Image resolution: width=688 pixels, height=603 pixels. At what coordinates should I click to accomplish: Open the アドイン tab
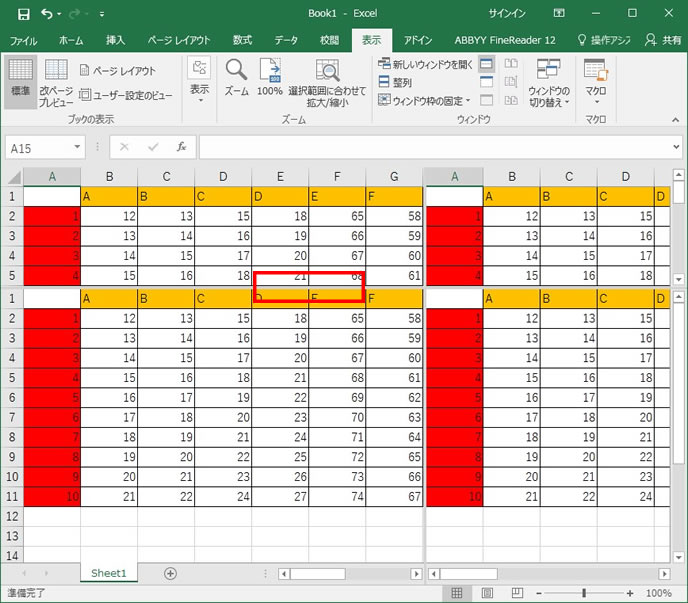[x=418, y=40]
